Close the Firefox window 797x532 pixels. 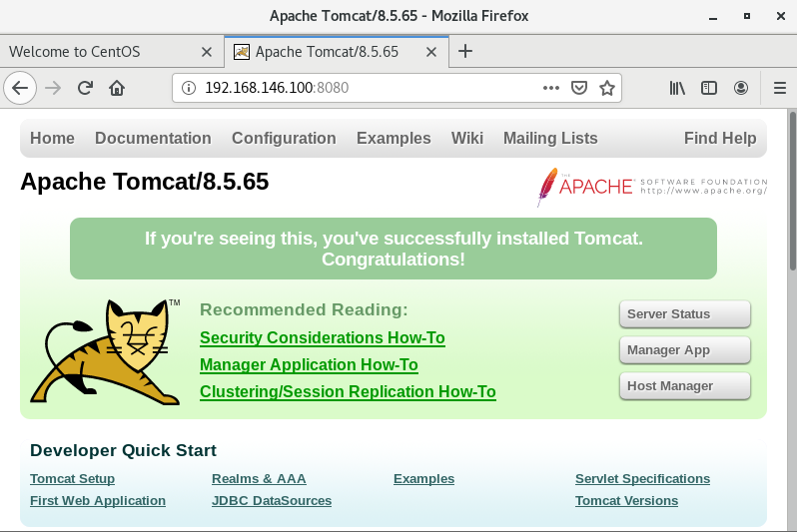tap(781, 16)
